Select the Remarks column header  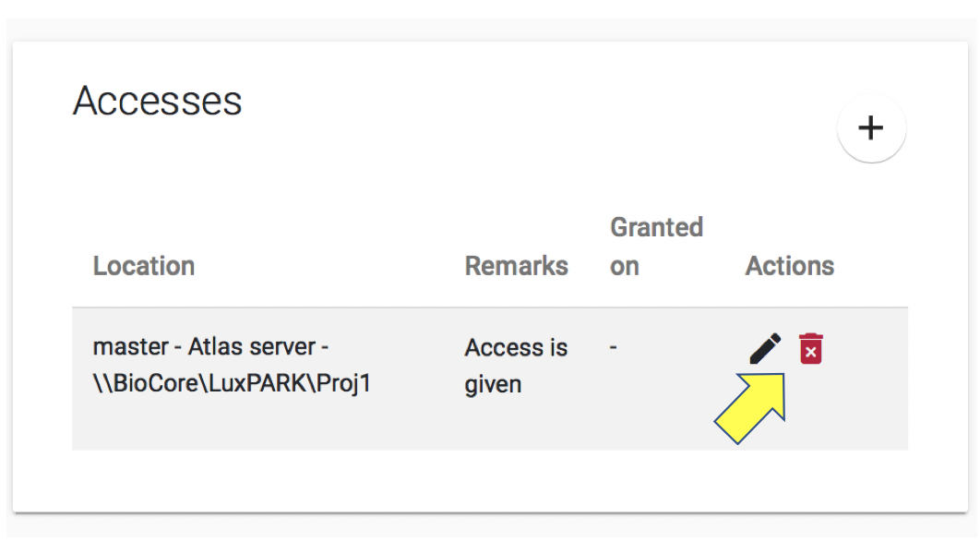click(516, 266)
